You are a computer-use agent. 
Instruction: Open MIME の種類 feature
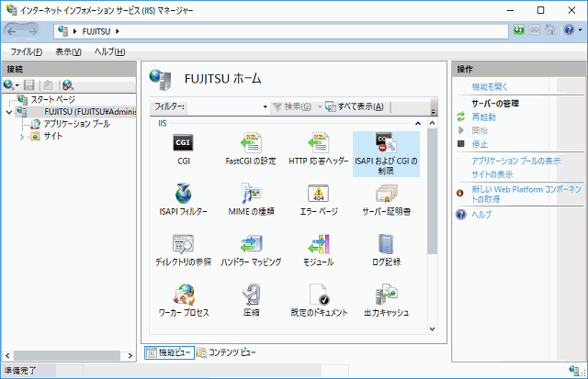pyautogui.click(x=251, y=200)
